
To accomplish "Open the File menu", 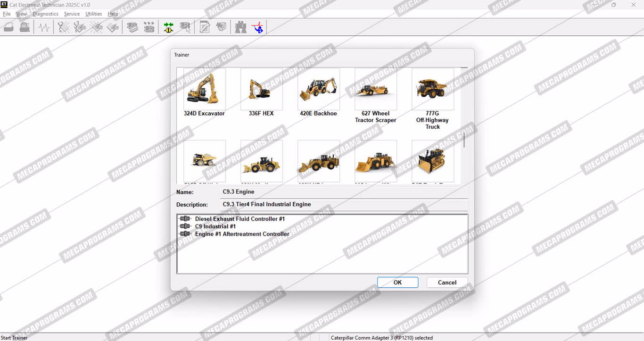I will tap(7, 14).
